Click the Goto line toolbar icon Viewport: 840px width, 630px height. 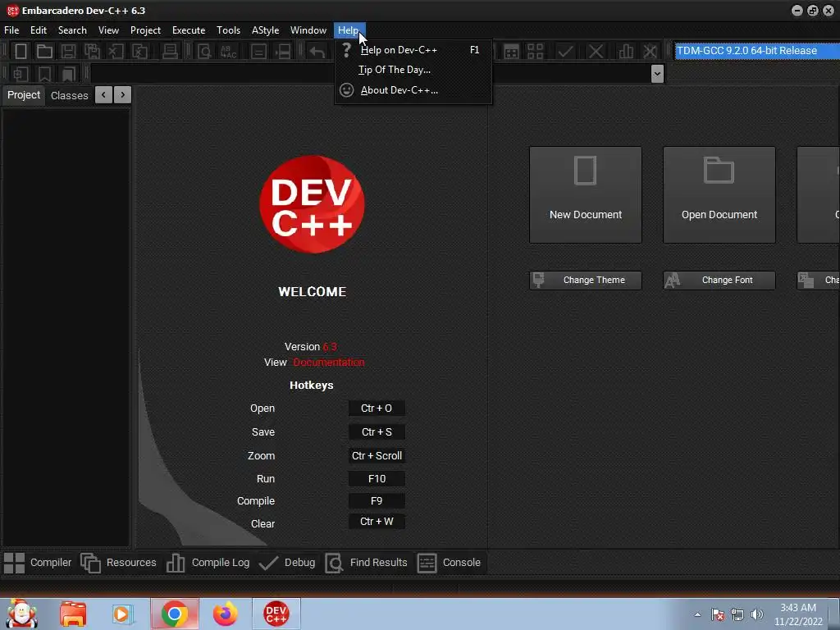(x=283, y=52)
